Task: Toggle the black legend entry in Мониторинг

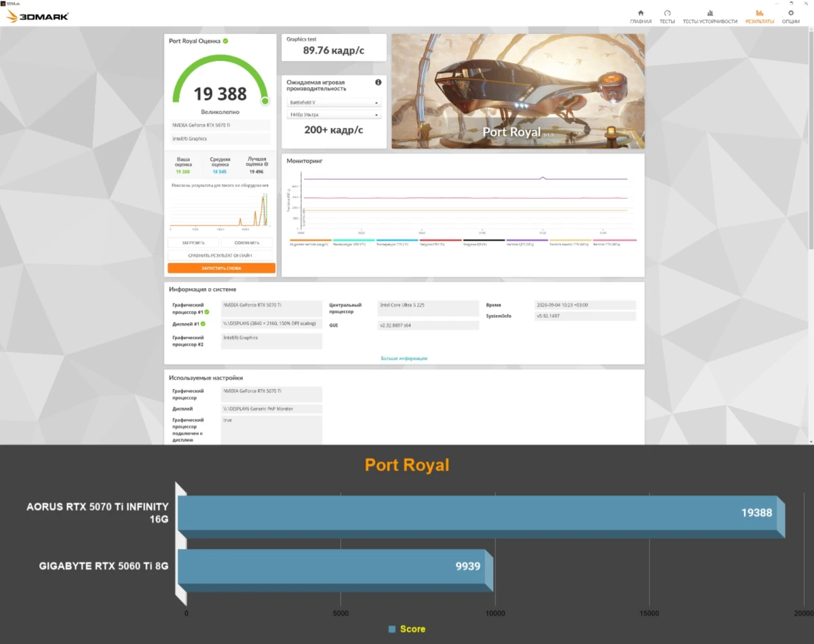Action: click(484, 242)
